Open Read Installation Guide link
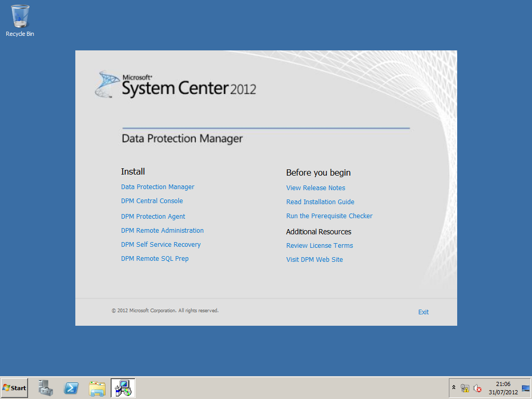 pyautogui.click(x=320, y=202)
